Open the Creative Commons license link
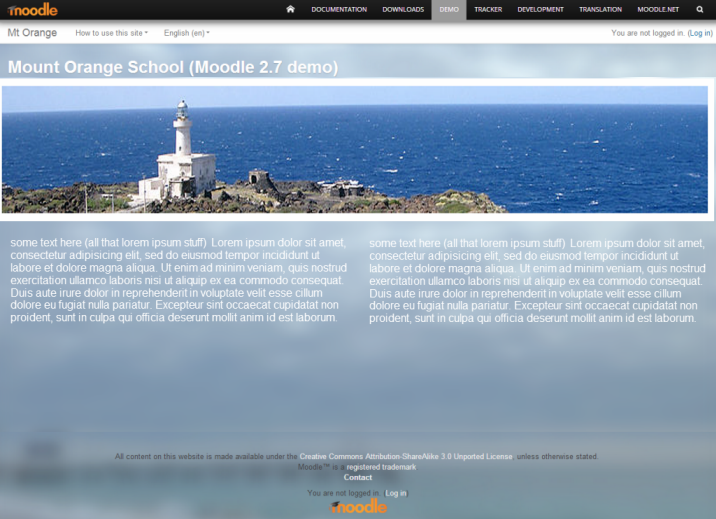Image resolution: width=716 pixels, height=519 pixels. pos(406,456)
